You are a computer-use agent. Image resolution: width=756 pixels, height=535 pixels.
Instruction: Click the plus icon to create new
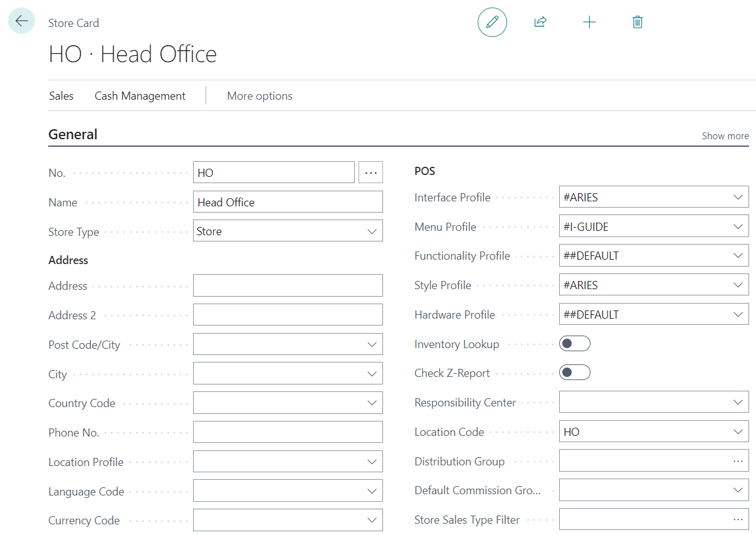(x=589, y=22)
